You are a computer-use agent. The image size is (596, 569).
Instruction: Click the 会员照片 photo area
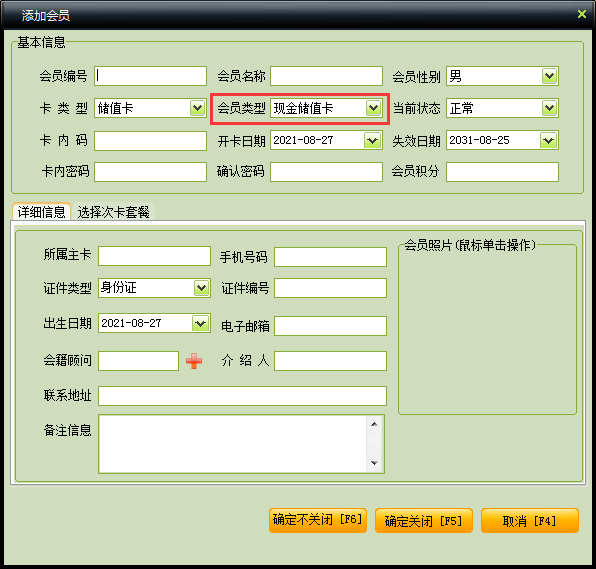pyautogui.click(x=487, y=329)
